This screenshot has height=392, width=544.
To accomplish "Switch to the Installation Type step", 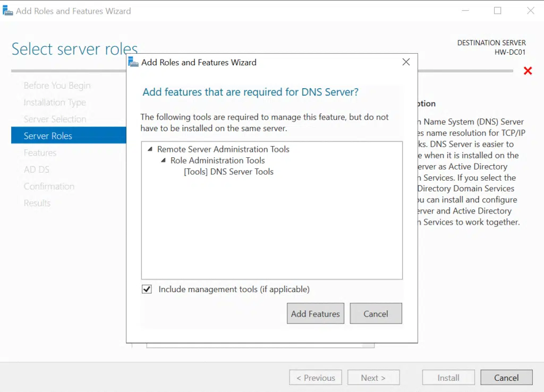I will tap(55, 103).
